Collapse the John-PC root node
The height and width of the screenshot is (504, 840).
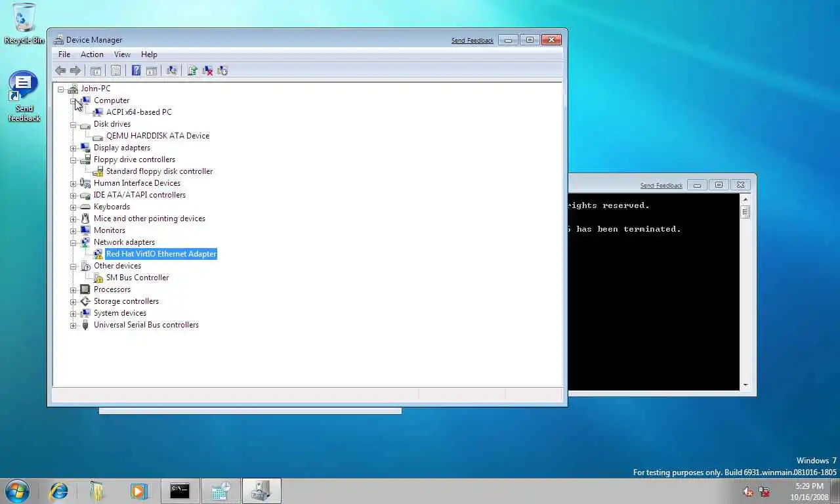[x=61, y=89]
